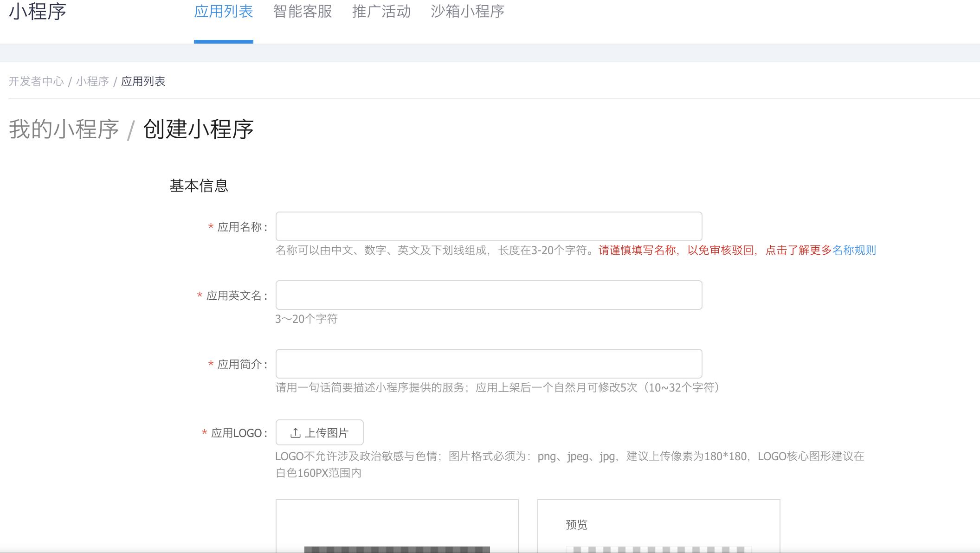Click the upload icon on 上传图片 button
This screenshot has height=553, width=980.
point(296,432)
